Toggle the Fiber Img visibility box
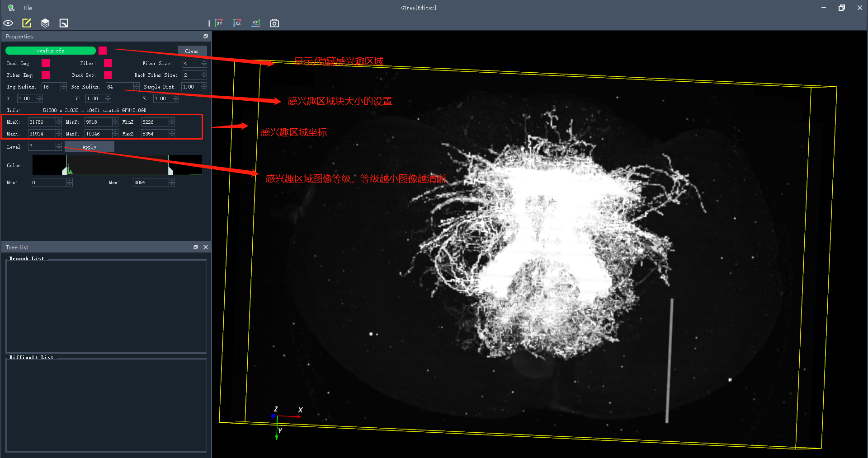 point(46,75)
